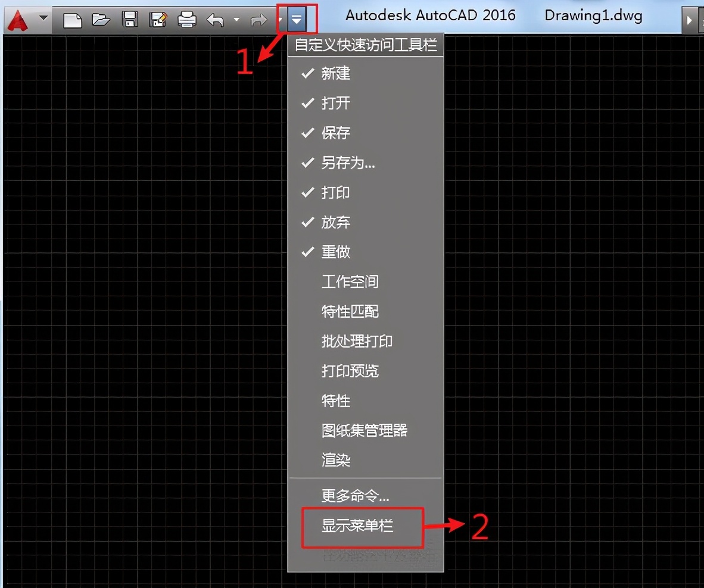Screen dimensions: 704x588
Task: Save the drawing with the disk icon
Action: 130,19
